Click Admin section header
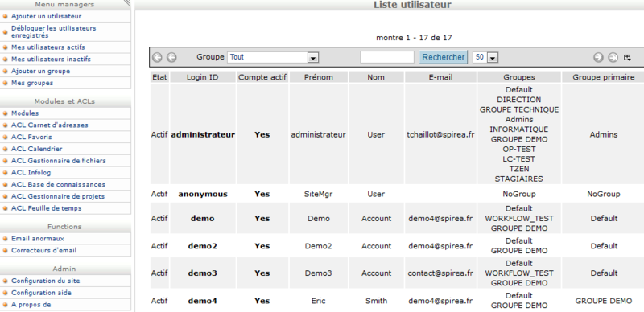This screenshot has height=312, width=644. pyautogui.click(x=64, y=269)
